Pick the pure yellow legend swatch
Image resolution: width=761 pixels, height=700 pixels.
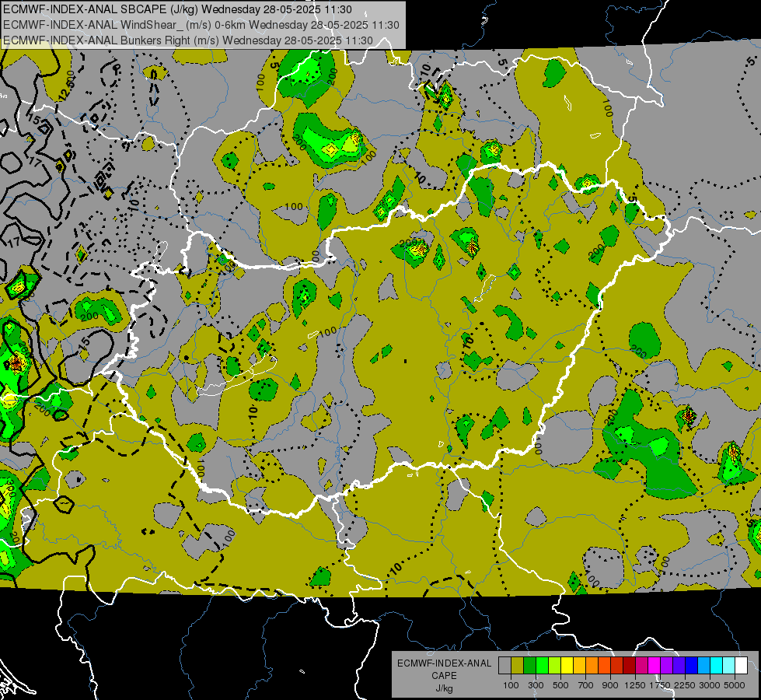tap(567, 665)
